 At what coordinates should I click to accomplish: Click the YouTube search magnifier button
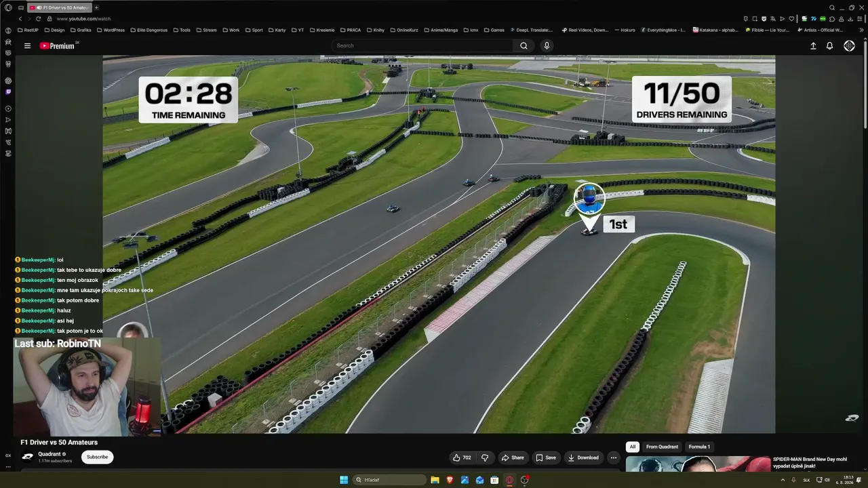[x=524, y=45]
